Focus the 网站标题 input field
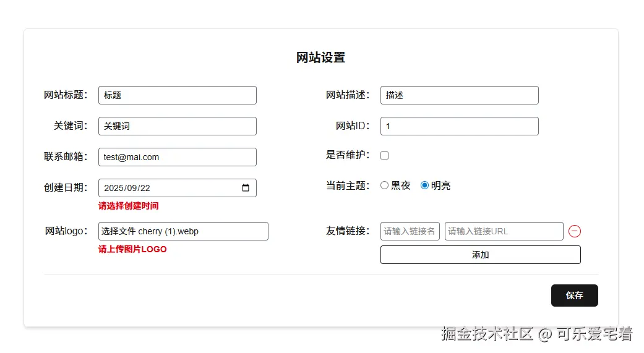The width and height of the screenshot is (644, 353). [x=177, y=95]
